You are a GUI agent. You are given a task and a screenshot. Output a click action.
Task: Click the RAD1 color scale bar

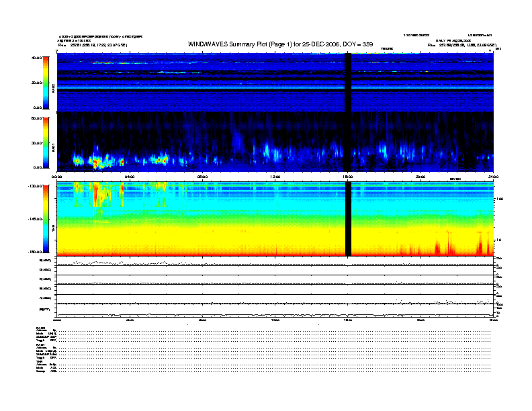click(x=46, y=143)
